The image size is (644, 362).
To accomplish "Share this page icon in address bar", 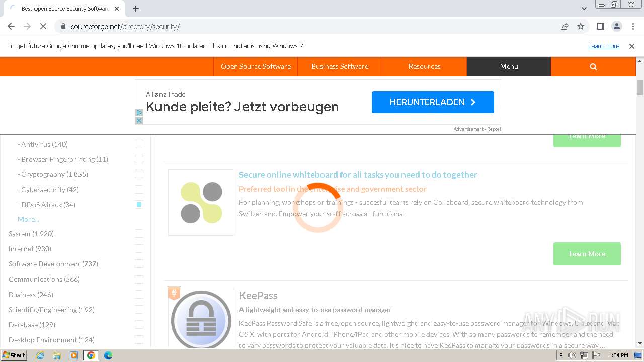I will pyautogui.click(x=565, y=26).
